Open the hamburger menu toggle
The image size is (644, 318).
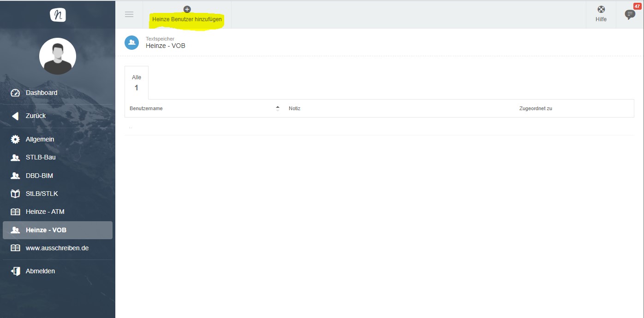pos(129,14)
